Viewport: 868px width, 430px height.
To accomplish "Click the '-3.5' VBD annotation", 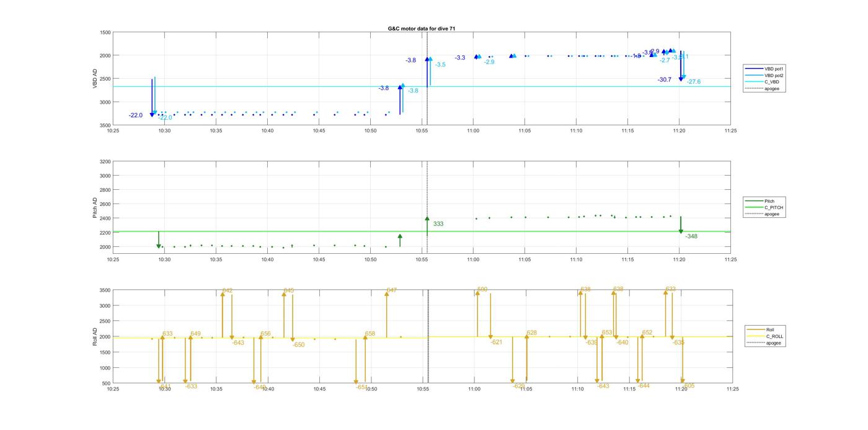I will [440, 65].
